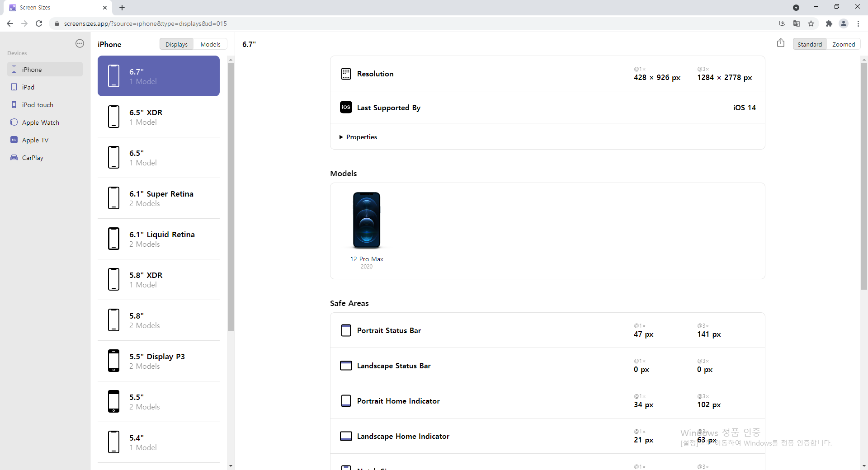Click the Portrait Status Bar icon
This screenshot has width=868, height=470.
tap(346, 330)
